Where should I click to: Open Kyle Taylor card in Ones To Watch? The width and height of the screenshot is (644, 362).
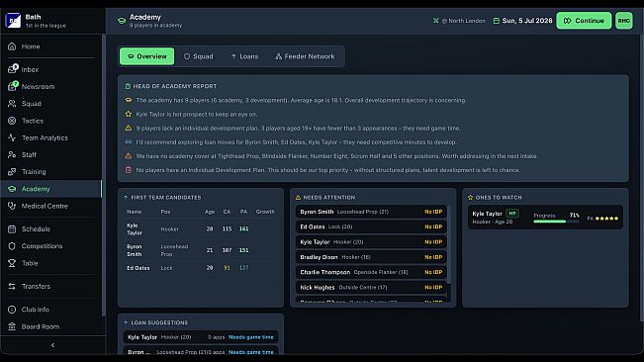coord(545,218)
